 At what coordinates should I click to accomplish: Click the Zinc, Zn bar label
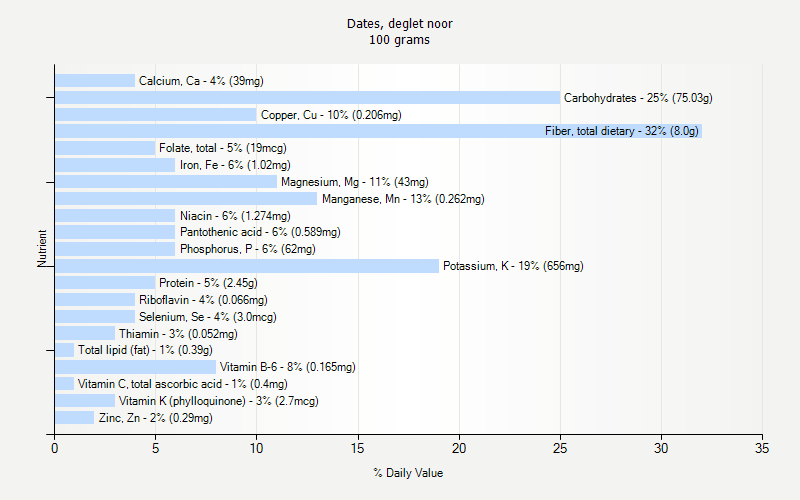(156, 418)
